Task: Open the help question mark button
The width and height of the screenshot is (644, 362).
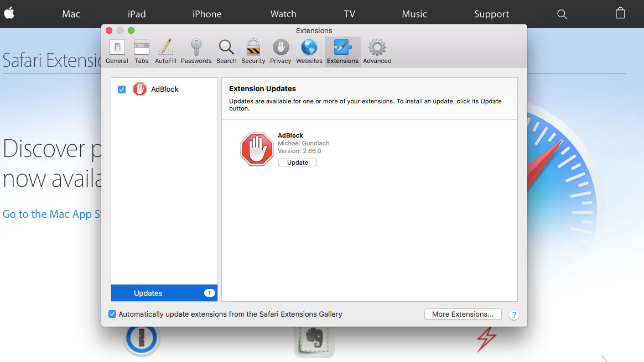Action: pyautogui.click(x=514, y=315)
